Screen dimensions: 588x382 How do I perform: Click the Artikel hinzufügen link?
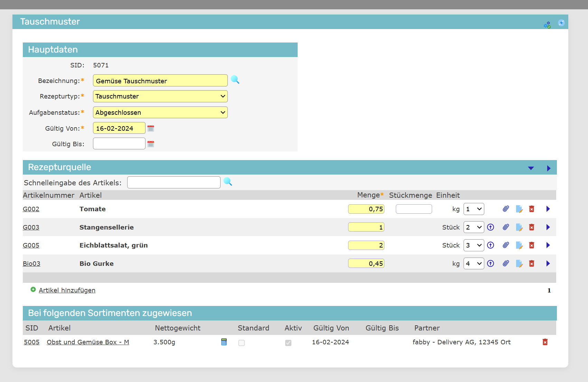(67, 290)
